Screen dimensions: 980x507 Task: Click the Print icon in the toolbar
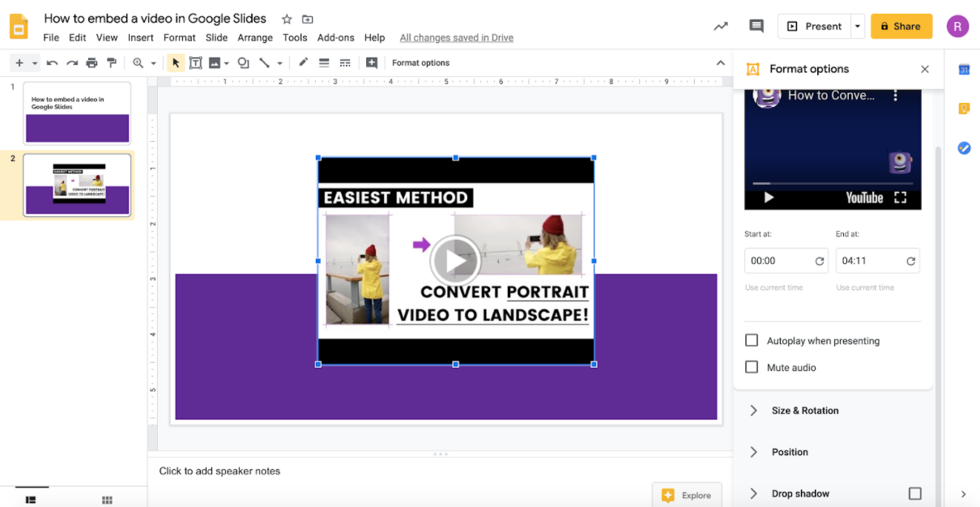(92, 63)
